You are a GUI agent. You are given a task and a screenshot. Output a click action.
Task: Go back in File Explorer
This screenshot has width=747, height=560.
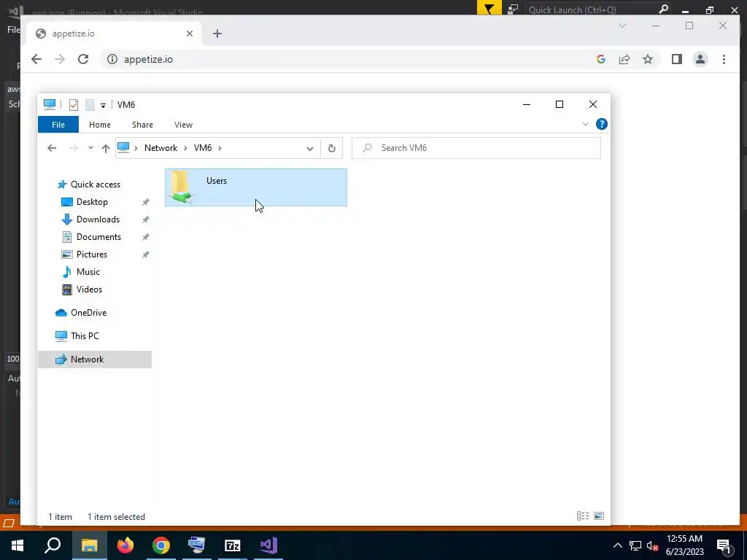point(52,148)
